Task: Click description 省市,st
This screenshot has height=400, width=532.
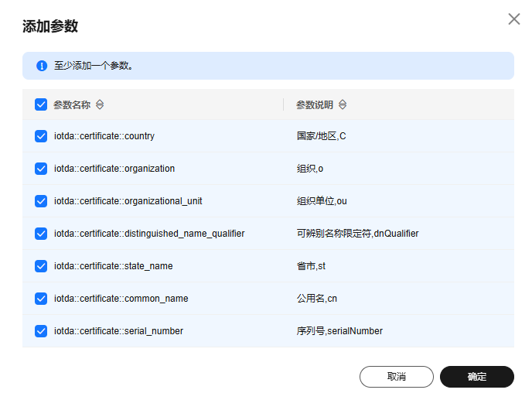Action: pyautogui.click(x=311, y=266)
